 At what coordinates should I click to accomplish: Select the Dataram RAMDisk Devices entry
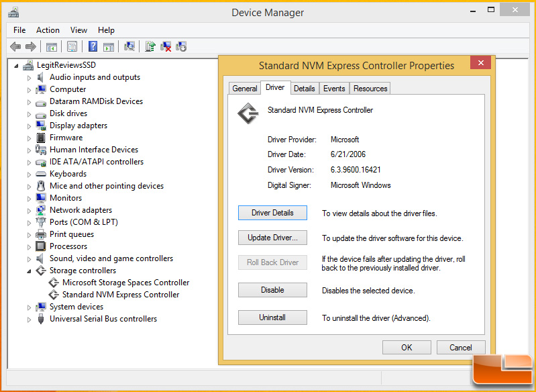point(96,101)
